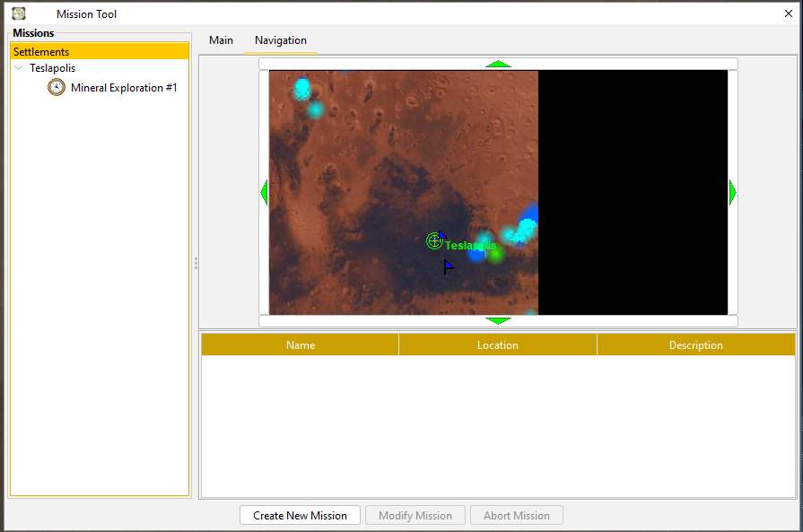Pan the map west using the green left arrow
803x532 pixels.
point(264,191)
